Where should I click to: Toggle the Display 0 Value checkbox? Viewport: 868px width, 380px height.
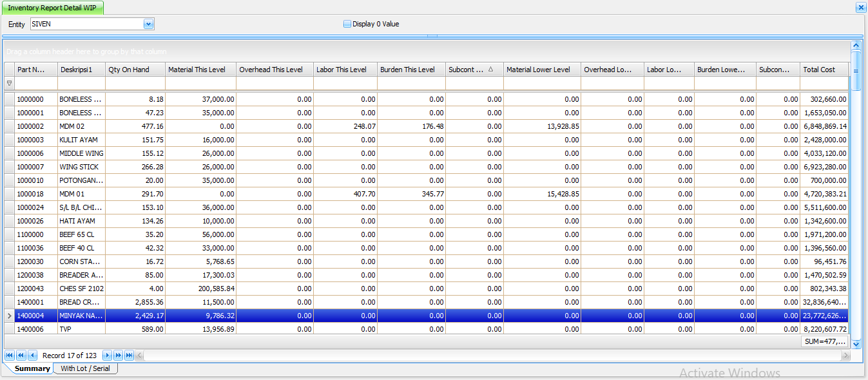(x=347, y=24)
